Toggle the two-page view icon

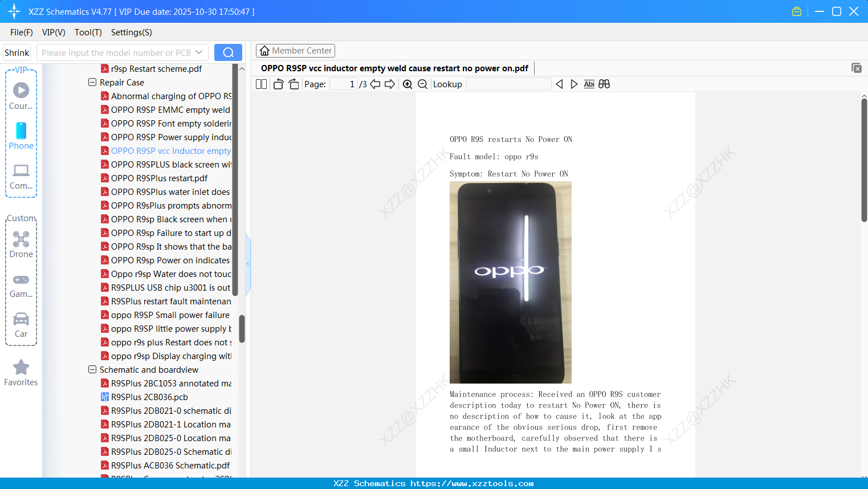click(x=262, y=84)
